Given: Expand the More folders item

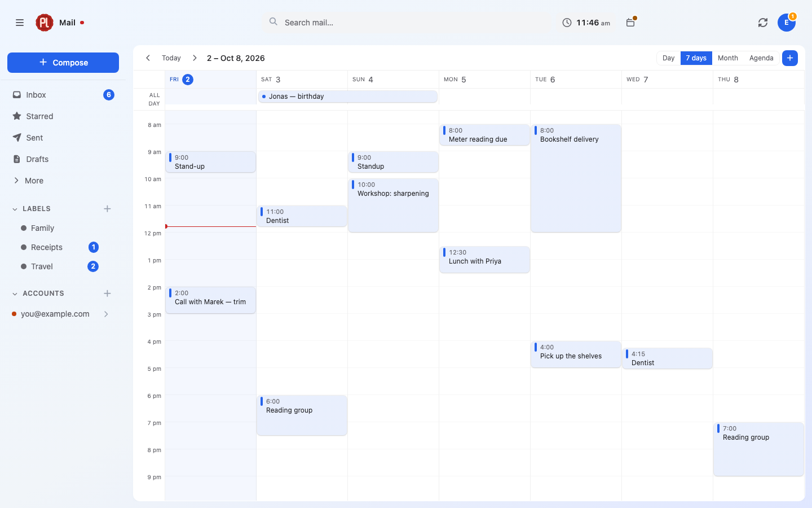Looking at the screenshot, I should click(x=63, y=181).
